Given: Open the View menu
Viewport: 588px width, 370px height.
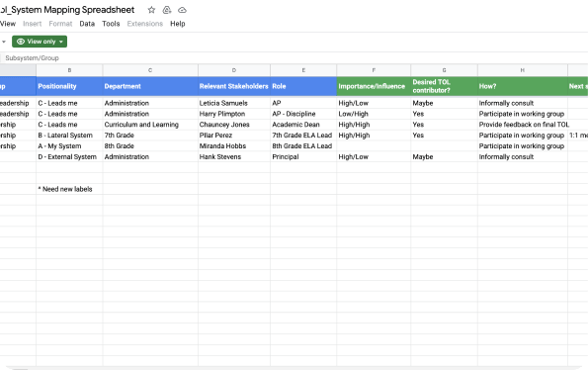Looking at the screenshot, I should [8, 24].
